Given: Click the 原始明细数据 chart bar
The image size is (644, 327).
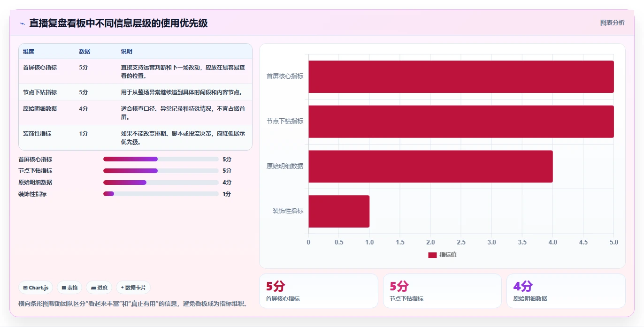Looking at the screenshot, I should 430,166.
